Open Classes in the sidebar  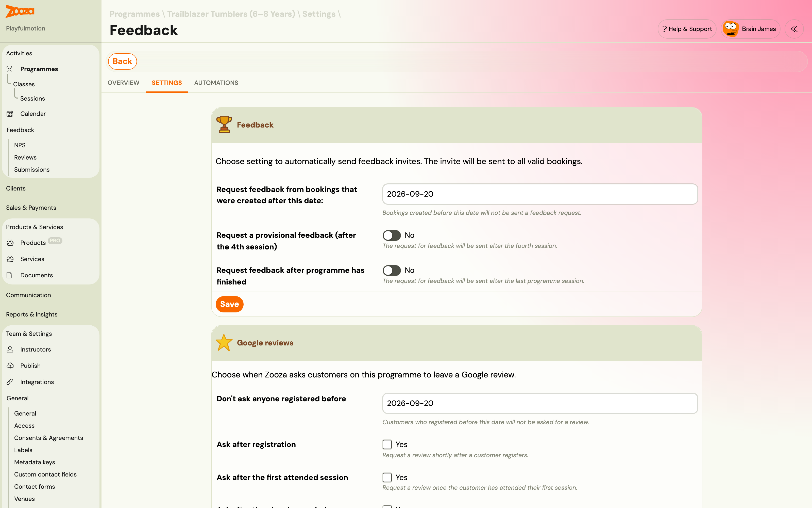tap(24, 84)
